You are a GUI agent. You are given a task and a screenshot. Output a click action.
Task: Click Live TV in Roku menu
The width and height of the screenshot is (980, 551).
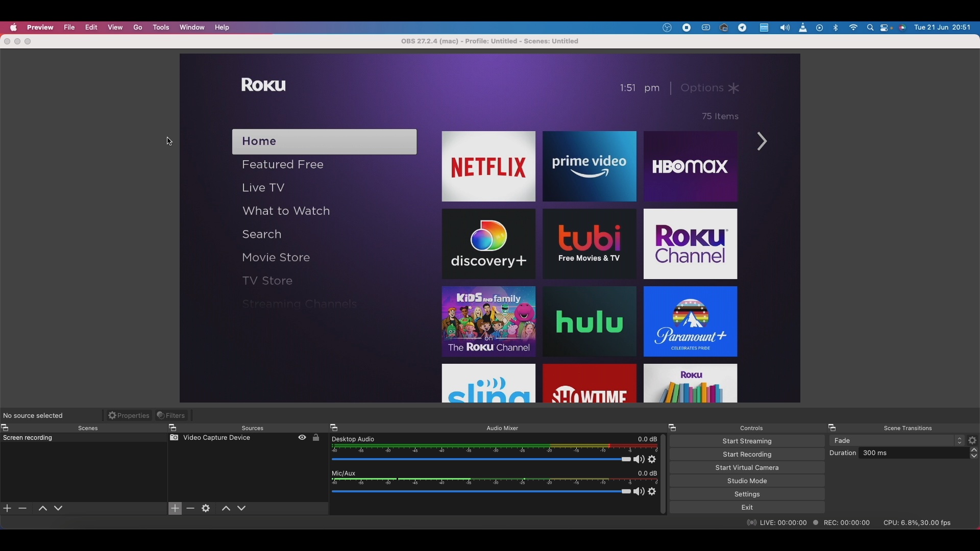pyautogui.click(x=264, y=188)
